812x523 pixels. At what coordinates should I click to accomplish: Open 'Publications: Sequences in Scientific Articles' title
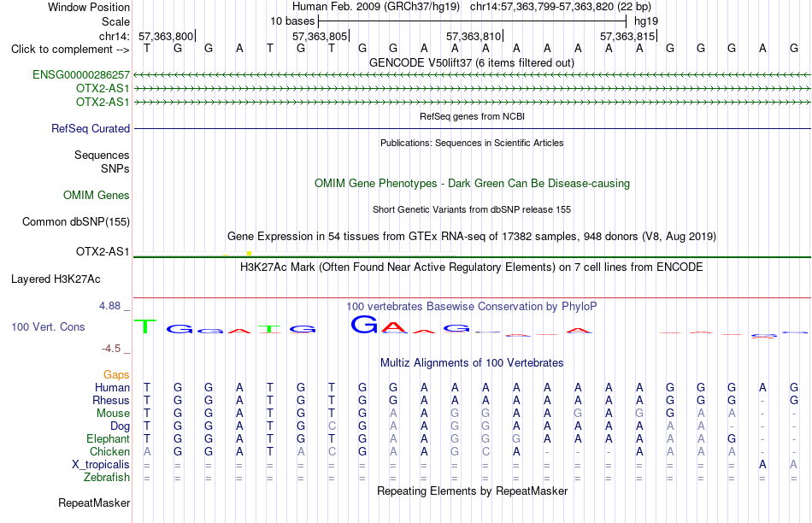[x=472, y=143]
